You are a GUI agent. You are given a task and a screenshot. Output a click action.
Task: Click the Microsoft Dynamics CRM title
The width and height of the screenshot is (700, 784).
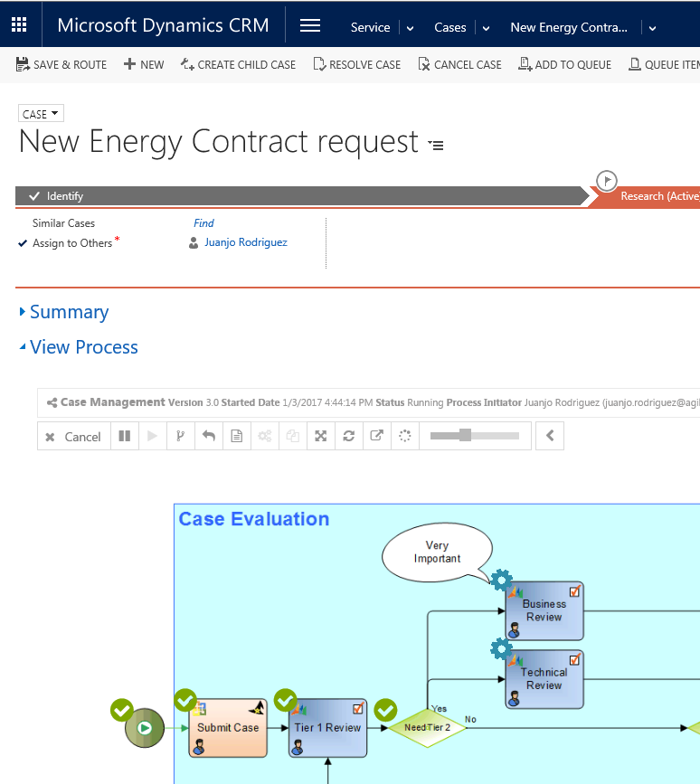pos(163,25)
